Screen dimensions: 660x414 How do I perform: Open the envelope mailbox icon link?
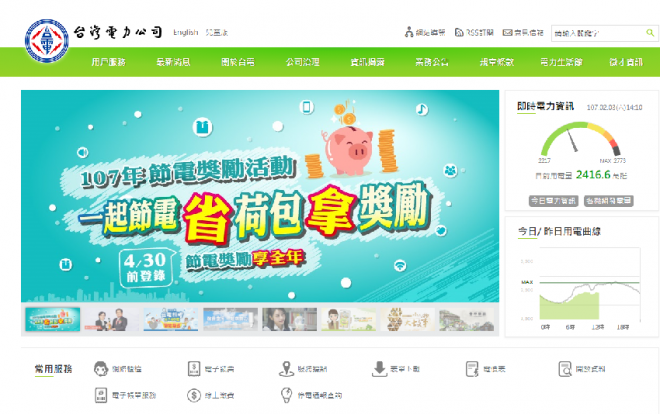tap(507, 32)
